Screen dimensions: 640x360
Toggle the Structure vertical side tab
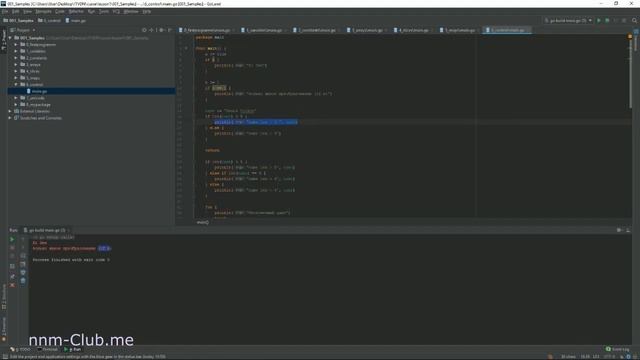pos(4,297)
